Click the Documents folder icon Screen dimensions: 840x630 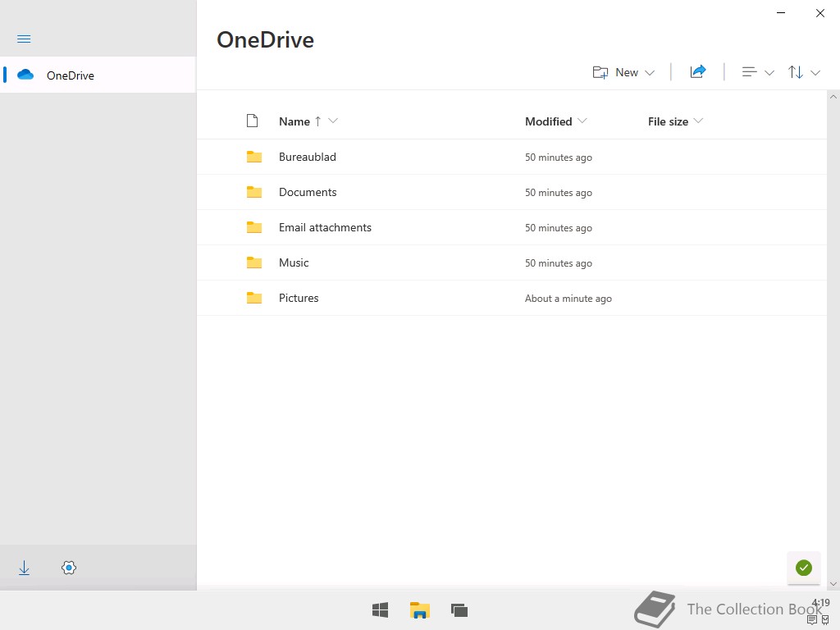[x=254, y=192]
